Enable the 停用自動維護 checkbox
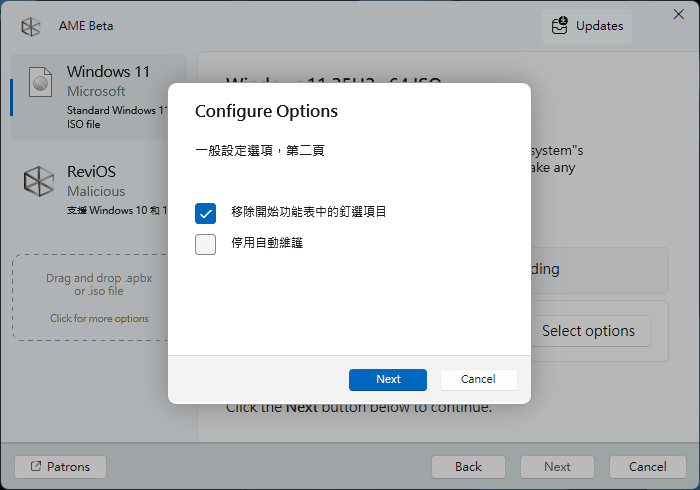 pyautogui.click(x=206, y=243)
